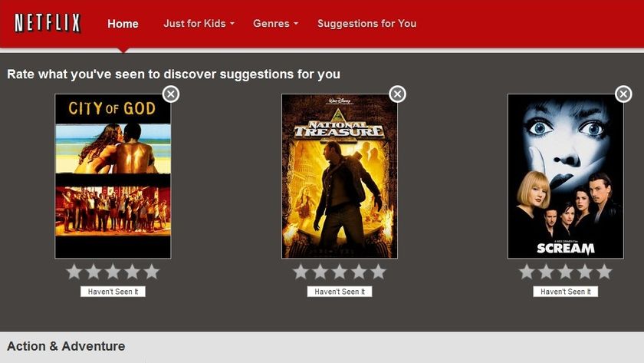Expand the Just for Kids dropdown
The image size is (644, 363).
[x=199, y=24]
